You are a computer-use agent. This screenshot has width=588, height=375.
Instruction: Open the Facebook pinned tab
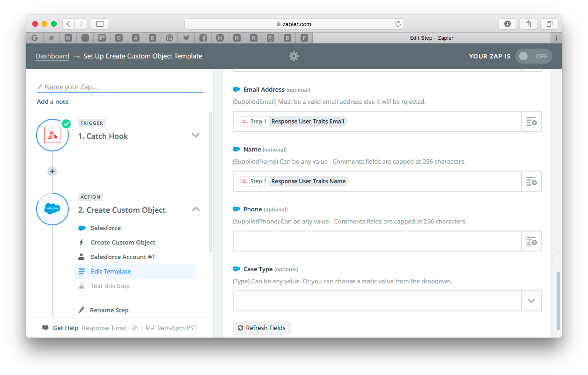pyautogui.click(x=203, y=38)
